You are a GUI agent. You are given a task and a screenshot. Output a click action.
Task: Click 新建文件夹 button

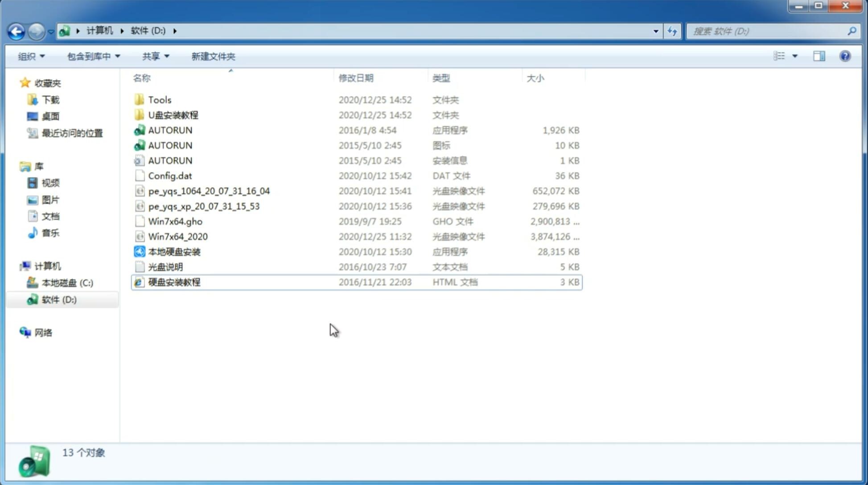click(x=214, y=56)
